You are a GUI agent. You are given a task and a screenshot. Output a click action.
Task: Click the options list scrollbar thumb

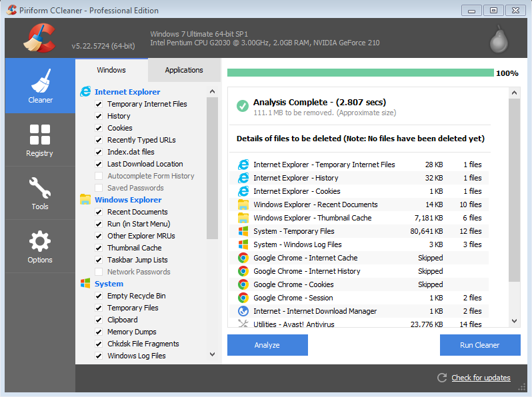tap(212, 168)
